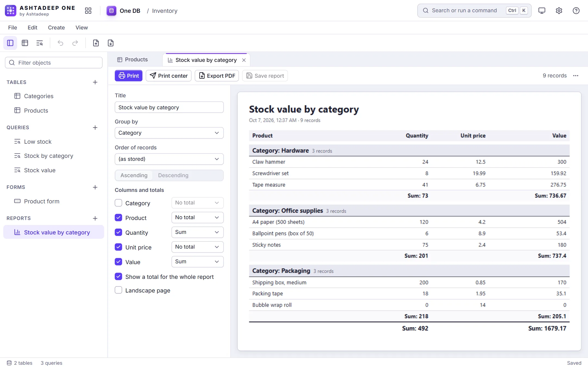Open the Product total dropdown
Viewport: 588px width, 368px height.
point(197,218)
